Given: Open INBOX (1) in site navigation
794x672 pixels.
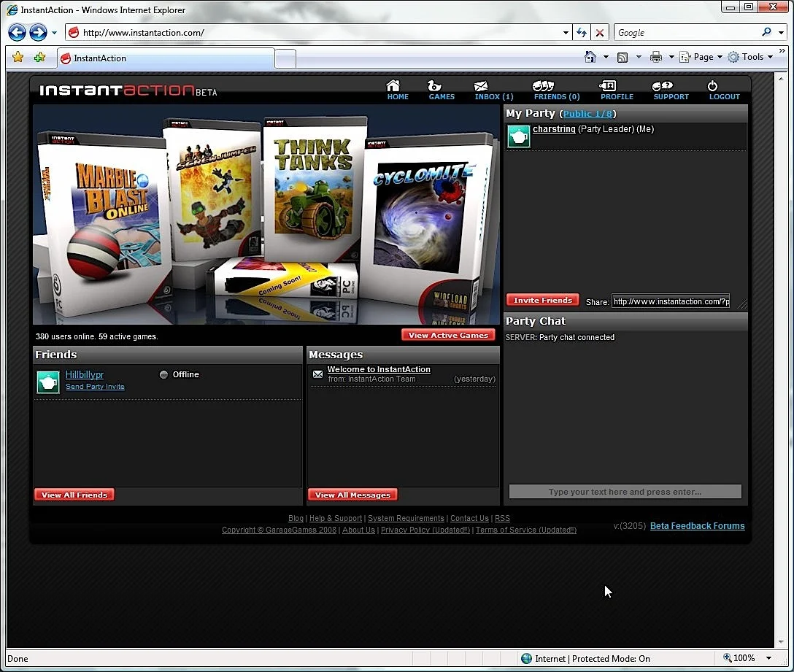Looking at the screenshot, I should pos(494,90).
